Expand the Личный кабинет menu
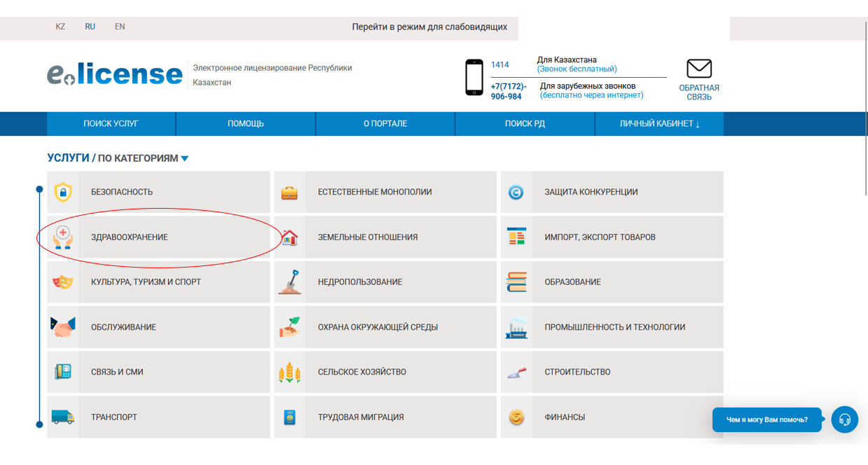Screen dimensions: 868x465 tap(659, 124)
